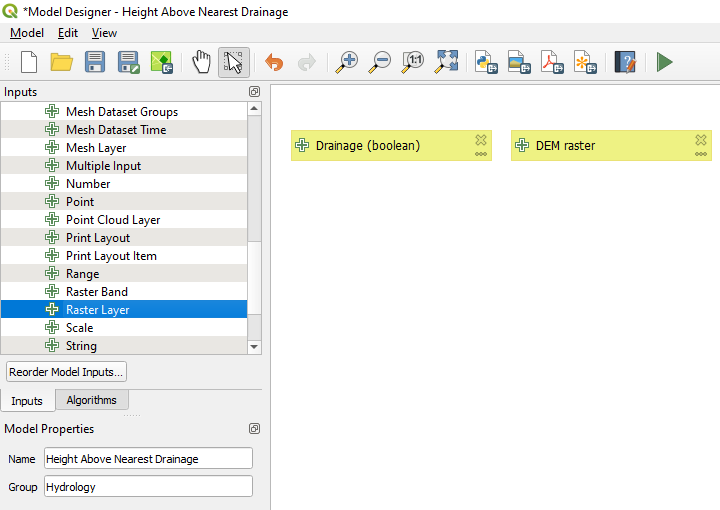Run the model with the green play button

(665, 62)
